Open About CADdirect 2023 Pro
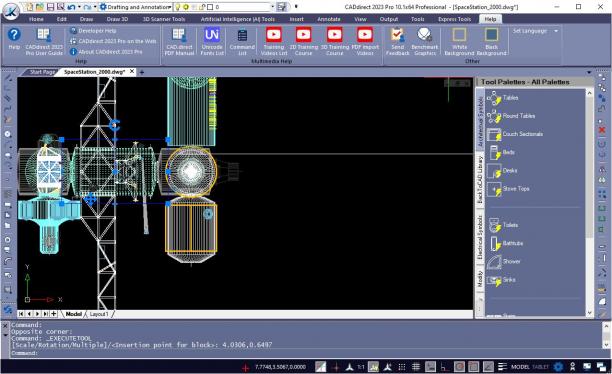This screenshot has width=612, height=374. [106, 52]
